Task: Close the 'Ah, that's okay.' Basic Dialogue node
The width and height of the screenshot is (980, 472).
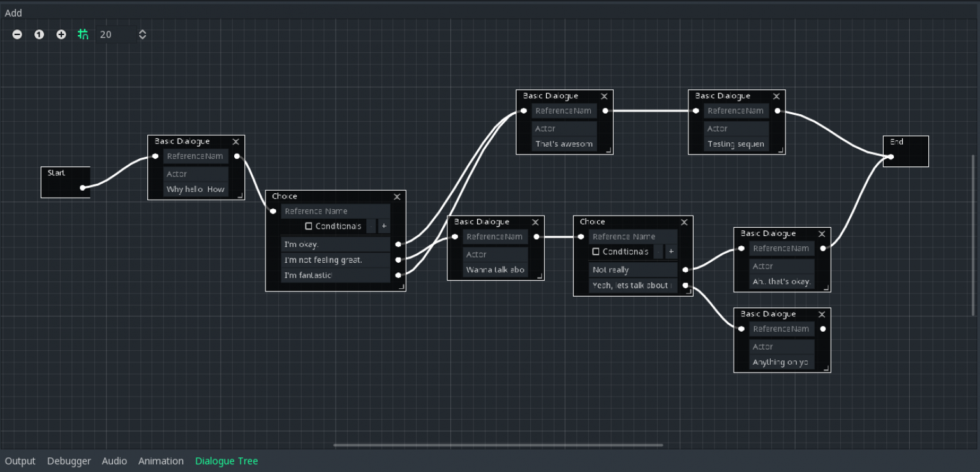Action: point(822,234)
